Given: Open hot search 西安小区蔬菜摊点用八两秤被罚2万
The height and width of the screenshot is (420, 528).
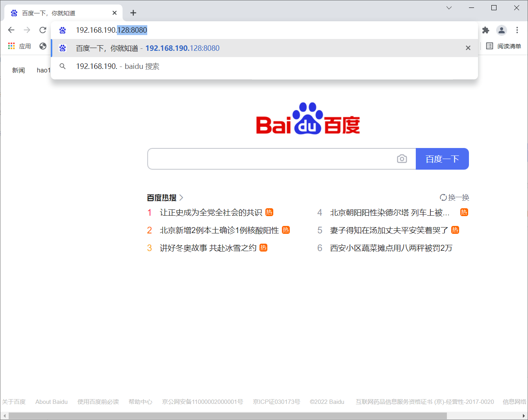Looking at the screenshot, I should (x=391, y=248).
